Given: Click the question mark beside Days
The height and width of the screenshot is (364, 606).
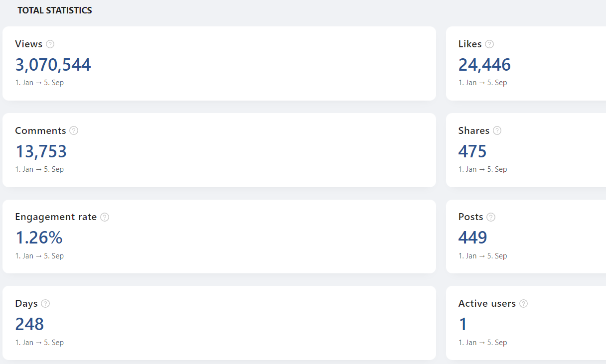Looking at the screenshot, I should pos(45,304).
